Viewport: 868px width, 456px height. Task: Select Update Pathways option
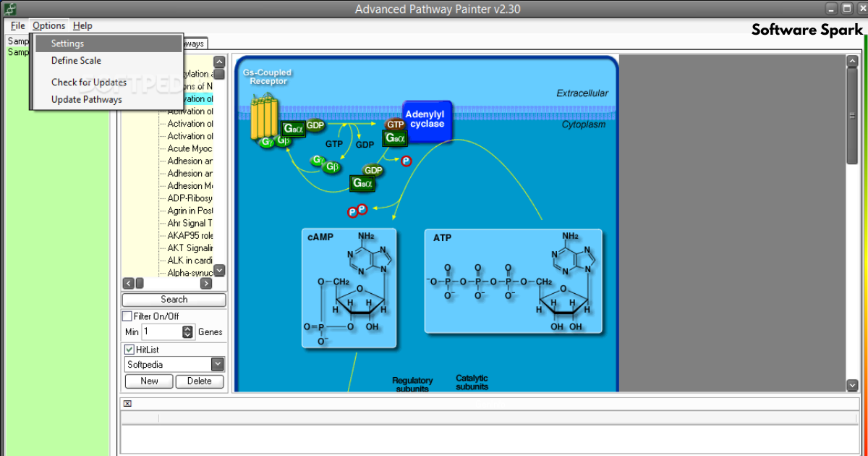tap(108, 99)
